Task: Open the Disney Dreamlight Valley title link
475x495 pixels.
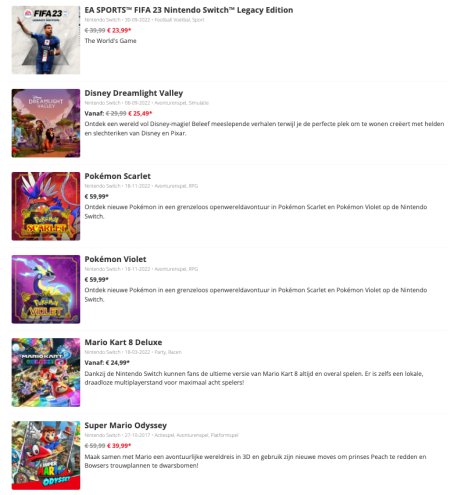Action: pos(134,93)
